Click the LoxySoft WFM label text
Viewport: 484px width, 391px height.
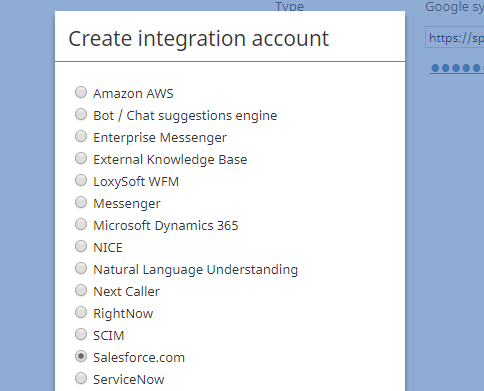[136, 182]
